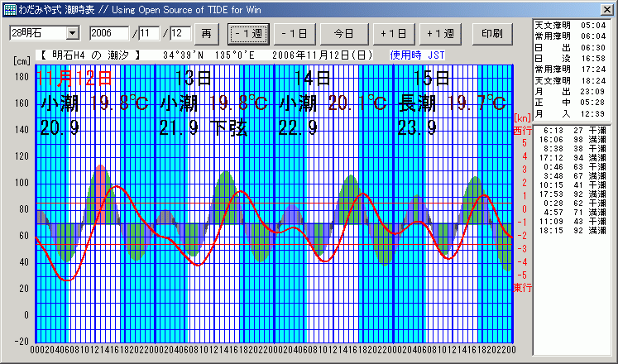Select the 日出 06:30 sunrise row
This screenshot has height=364, width=618.
[x=573, y=48]
